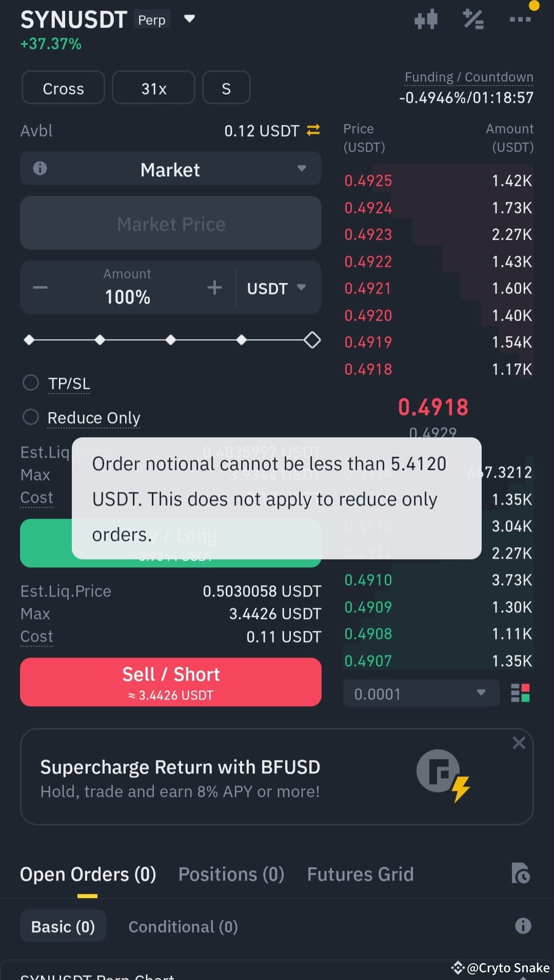Tap the info icon in Market field
The height and width of the screenshot is (980, 554).
point(40,168)
